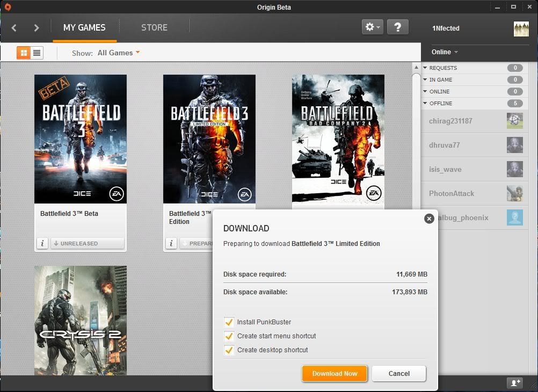Select the Battlefield Bad Company 2 cover
Image resolution: width=538 pixels, height=392 pixels.
[x=338, y=139]
